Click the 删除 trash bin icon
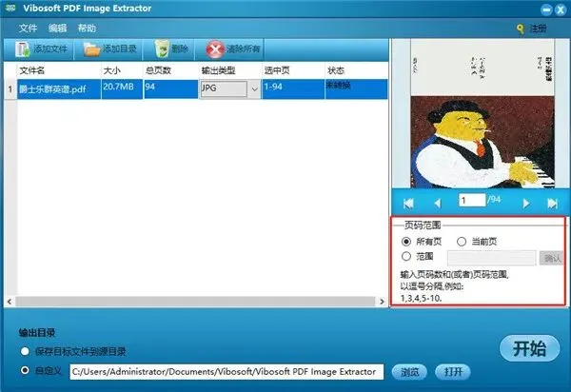 click(162, 49)
